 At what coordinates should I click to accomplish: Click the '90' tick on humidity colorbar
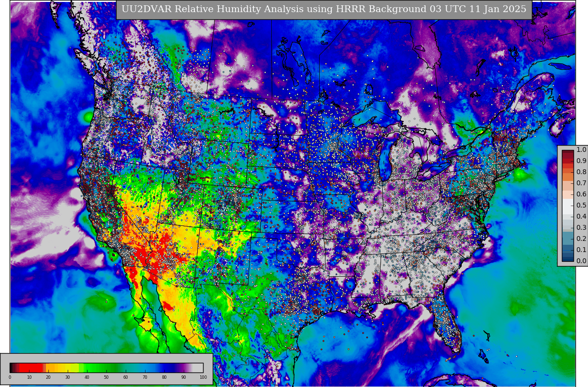point(184,377)
